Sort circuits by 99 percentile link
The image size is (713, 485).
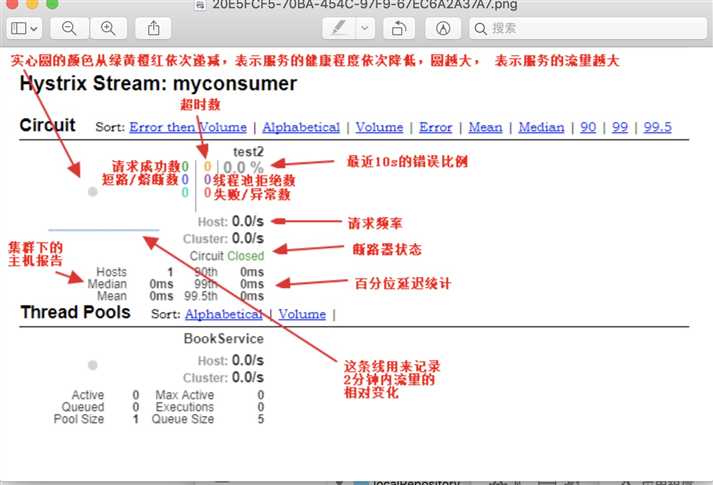click(620, 127)
